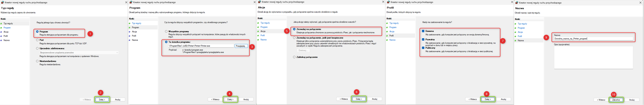Click Anuluj in the Nazwa window
644x105 pixels.
click(x=632, y=100)
